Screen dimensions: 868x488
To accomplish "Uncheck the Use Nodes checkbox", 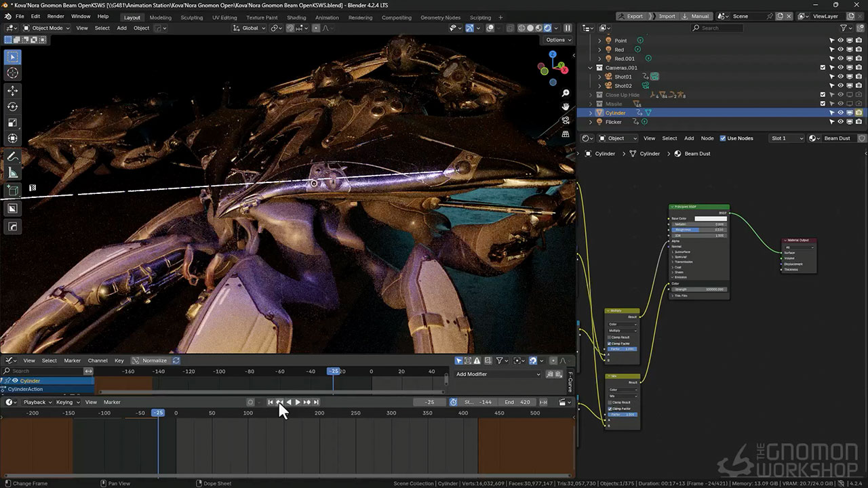I will click(723, 138).
